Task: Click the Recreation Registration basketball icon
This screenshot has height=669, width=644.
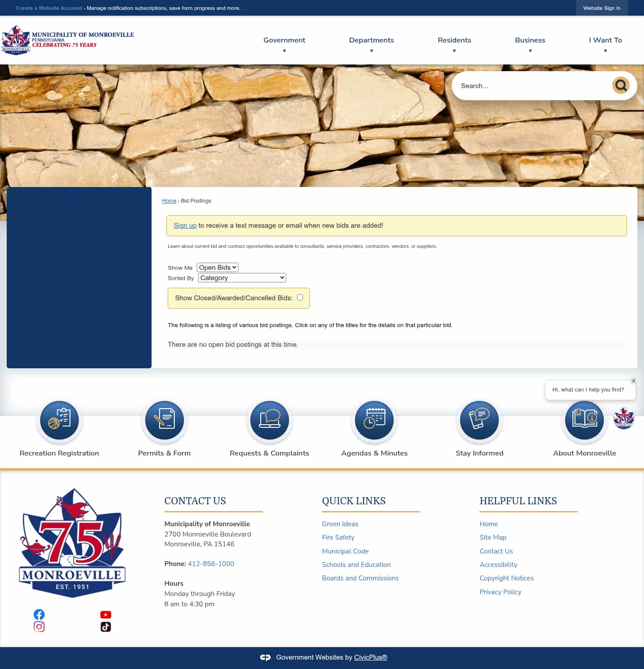Action: point(59,420)
